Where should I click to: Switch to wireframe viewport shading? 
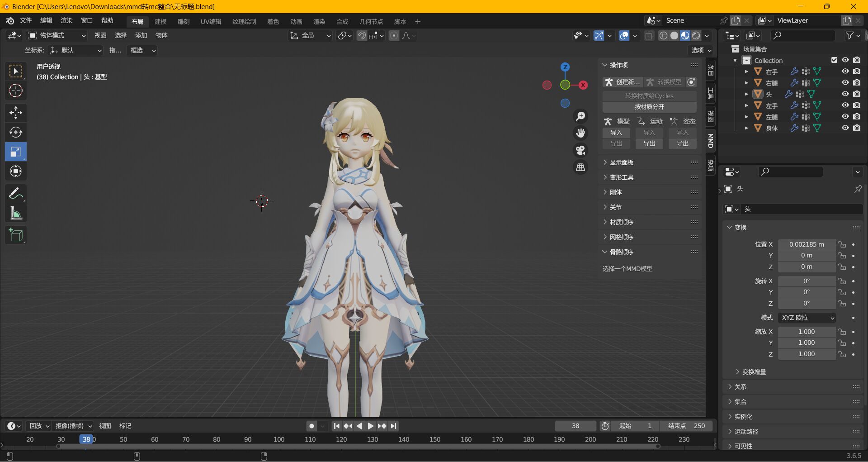[x=663, y=36]
